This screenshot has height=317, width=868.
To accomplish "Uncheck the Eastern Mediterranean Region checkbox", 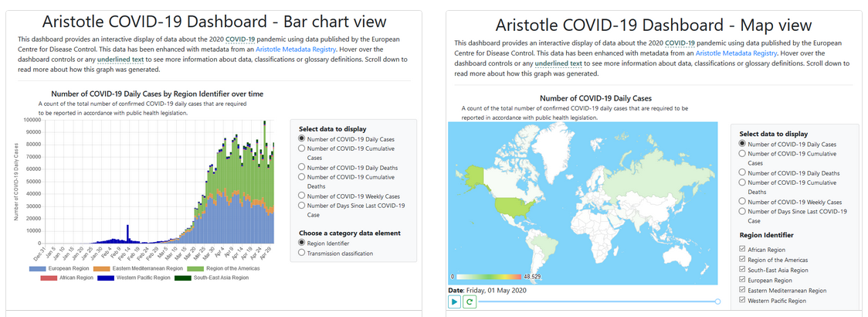I will pyautogui.click(x=743, y=290).
